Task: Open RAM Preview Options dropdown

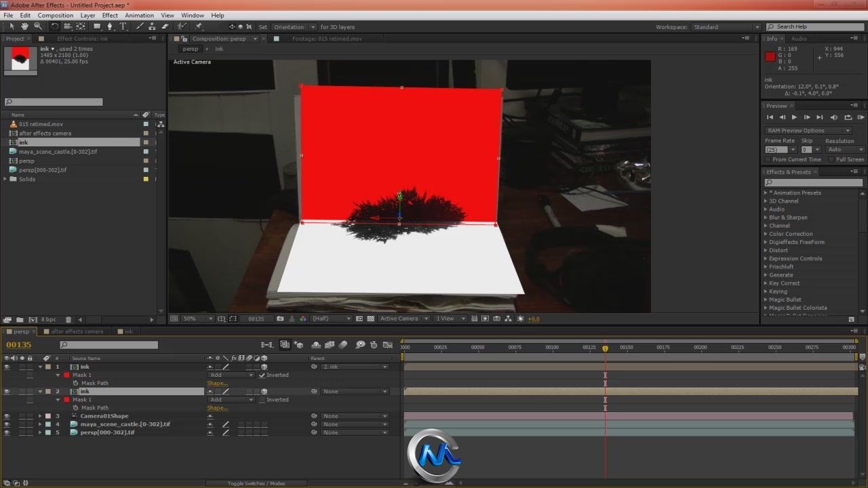Action: point(808,130)
